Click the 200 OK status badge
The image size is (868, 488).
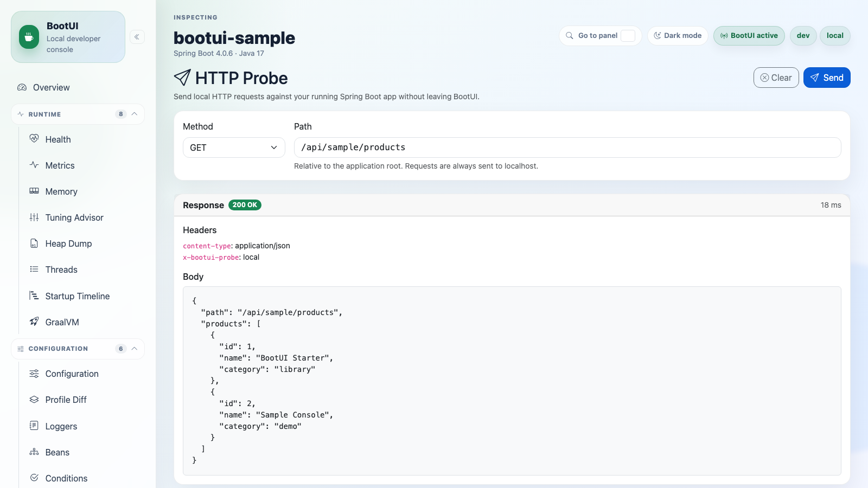(245, 205)
